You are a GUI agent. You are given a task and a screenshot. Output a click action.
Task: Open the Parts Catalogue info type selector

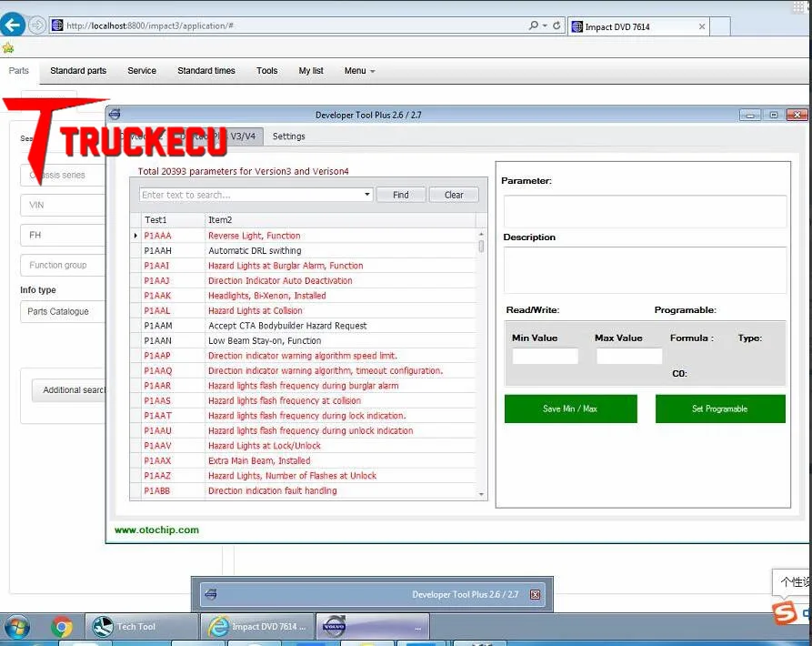63,311
